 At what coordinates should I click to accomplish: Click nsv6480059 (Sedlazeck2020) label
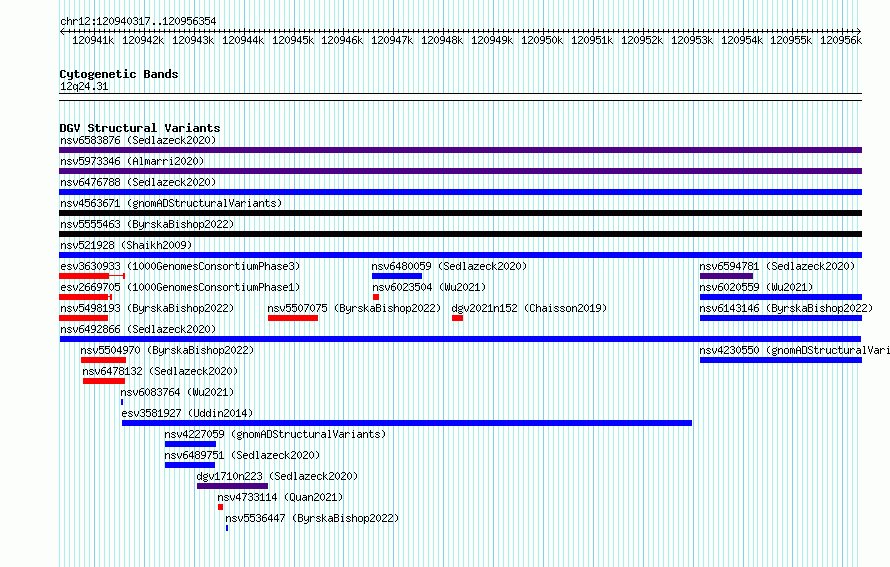(x=449, y=266)
